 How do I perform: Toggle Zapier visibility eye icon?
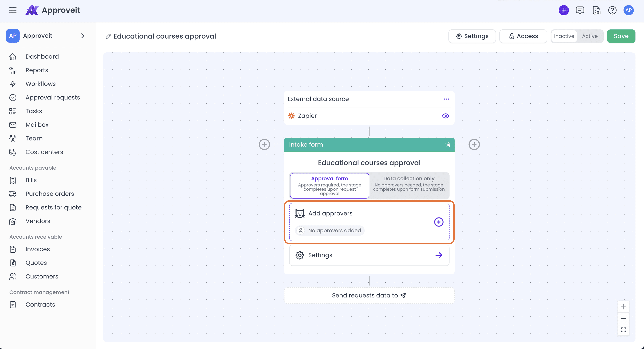(x=445, y=116)
